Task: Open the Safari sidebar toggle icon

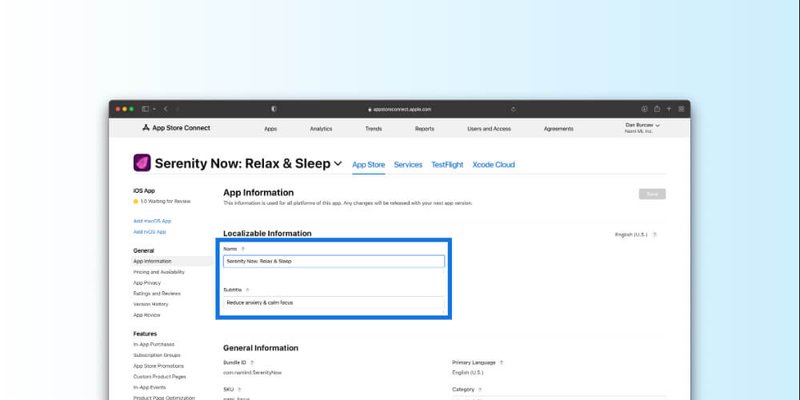Action: coord(145,109)
